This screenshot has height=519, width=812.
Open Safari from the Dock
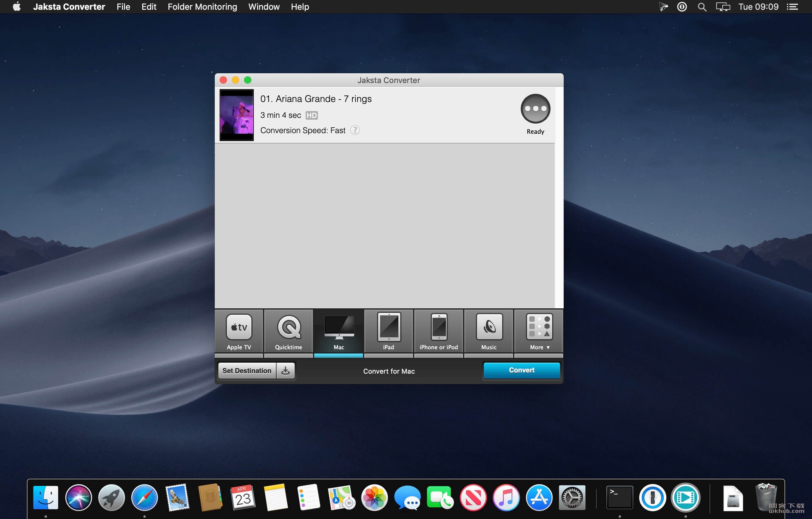144,497
